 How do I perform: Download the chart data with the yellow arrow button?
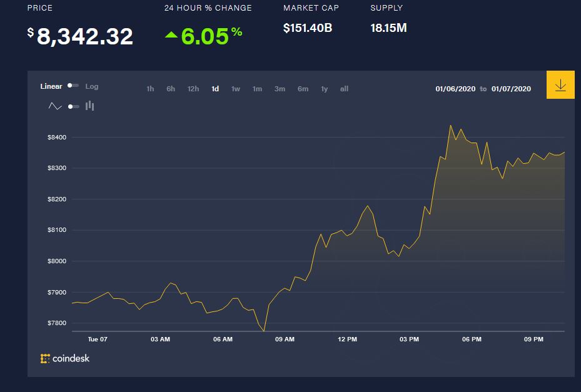[560, 86]
